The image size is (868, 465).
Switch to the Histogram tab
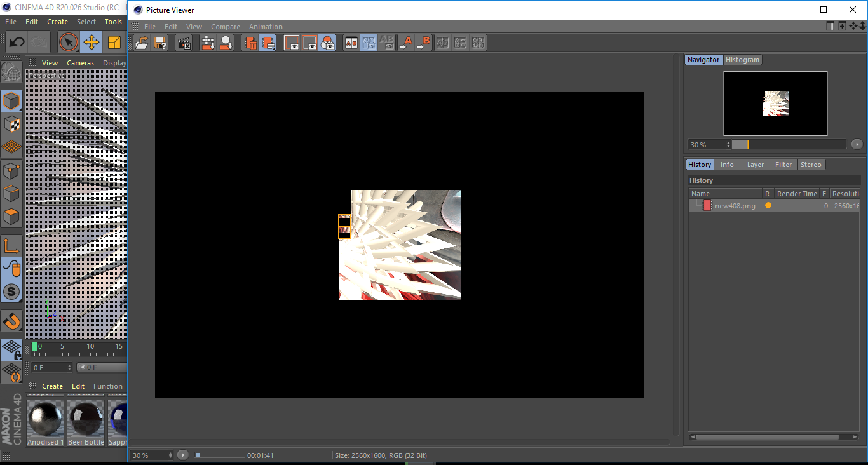(742, 60)
